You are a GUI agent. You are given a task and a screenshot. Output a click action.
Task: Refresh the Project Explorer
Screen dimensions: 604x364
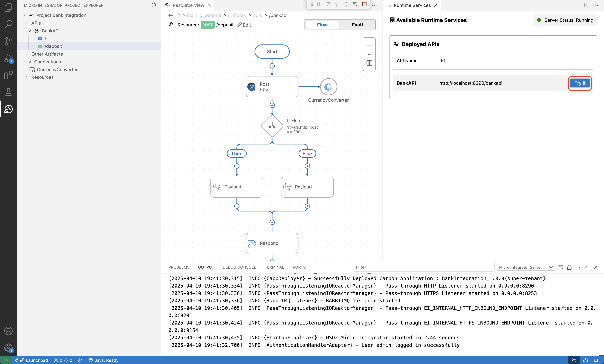point(154,5)
